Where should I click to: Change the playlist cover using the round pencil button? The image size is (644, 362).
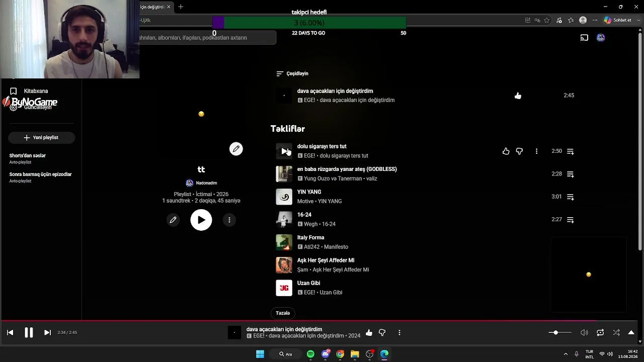(236, 149)
